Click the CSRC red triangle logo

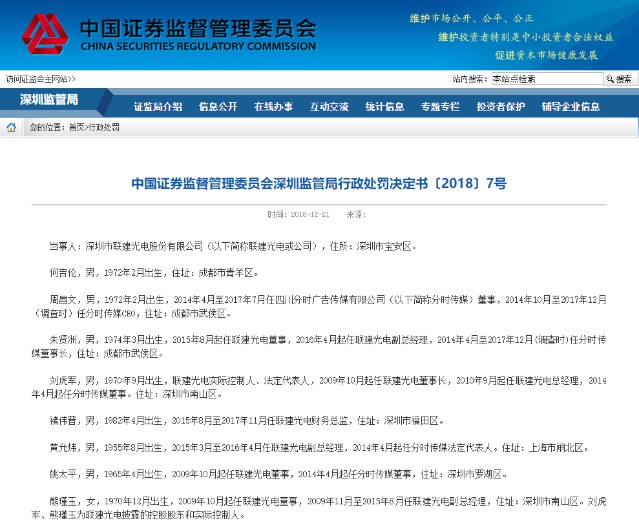45,34
